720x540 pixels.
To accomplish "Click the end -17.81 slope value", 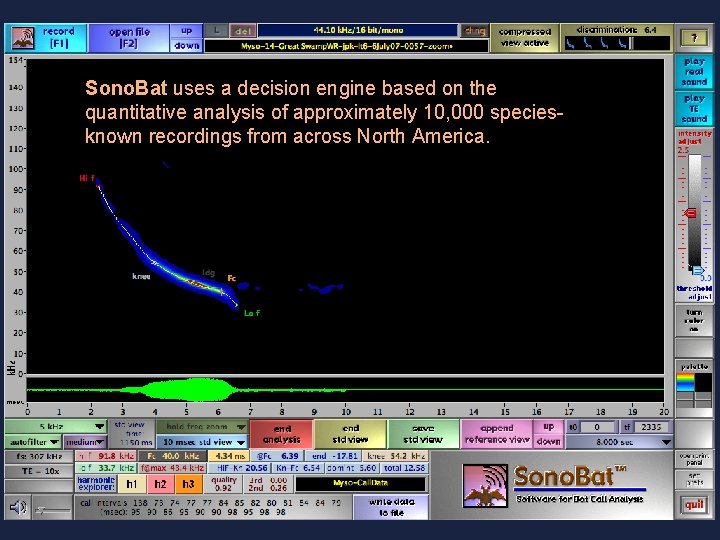I will point(334,456).
